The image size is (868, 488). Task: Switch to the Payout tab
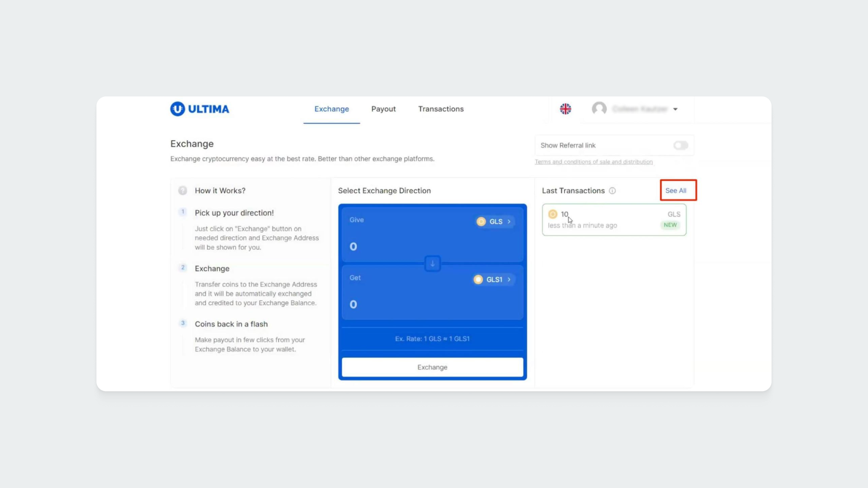383,109
